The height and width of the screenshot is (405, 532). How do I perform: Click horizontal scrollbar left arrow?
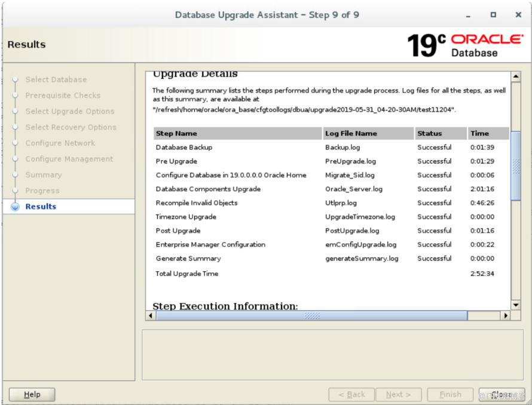tap(151, 315)
